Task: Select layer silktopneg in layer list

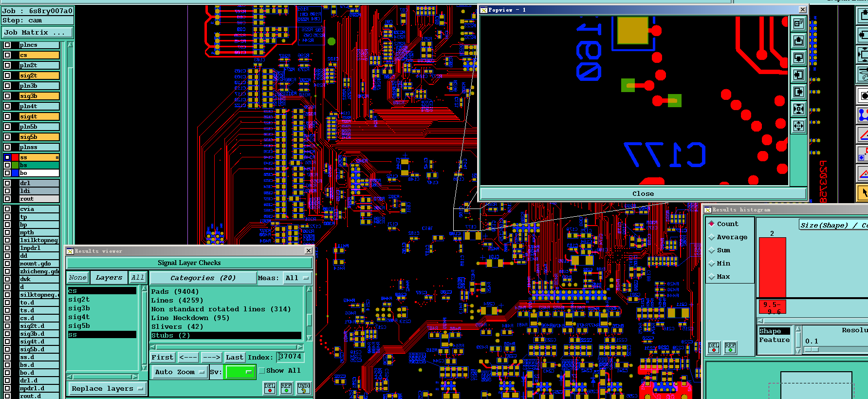Action: (39, 295)
